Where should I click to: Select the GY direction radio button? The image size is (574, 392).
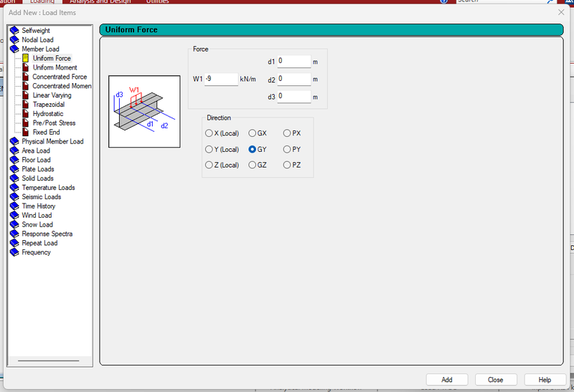(253, 149)
